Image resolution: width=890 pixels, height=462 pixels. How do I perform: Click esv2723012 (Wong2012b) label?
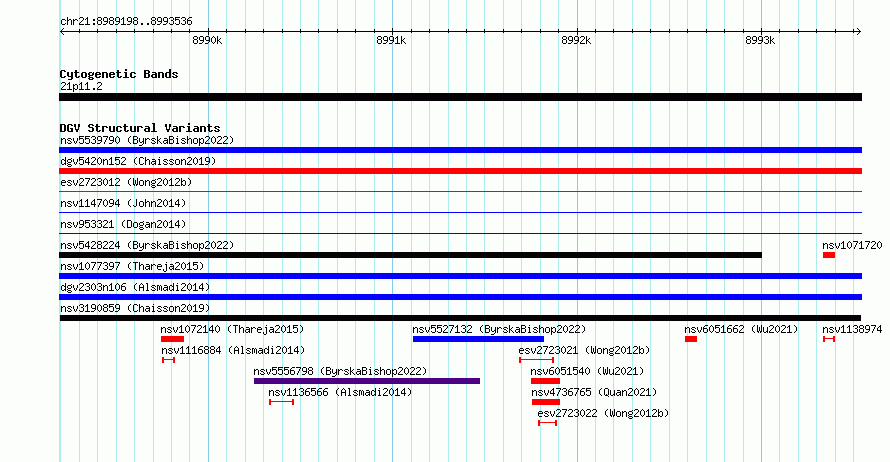126,182
